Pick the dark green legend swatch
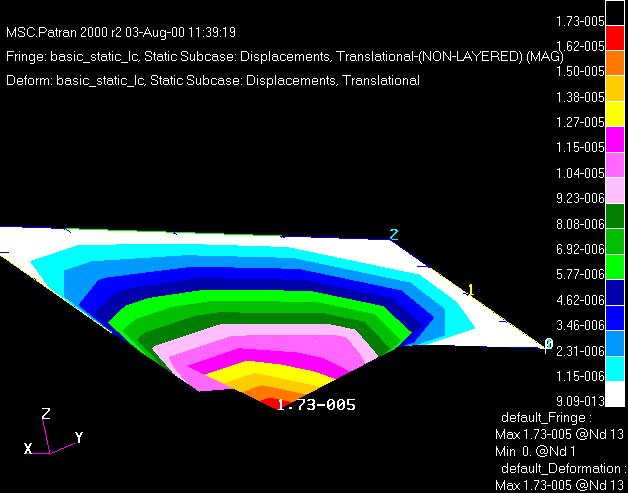 614,210
